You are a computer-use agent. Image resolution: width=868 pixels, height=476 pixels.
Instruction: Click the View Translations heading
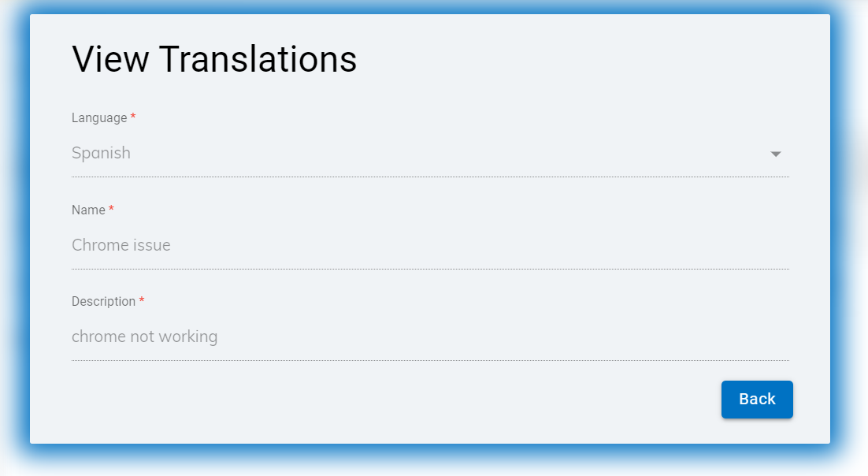[214, 60]
